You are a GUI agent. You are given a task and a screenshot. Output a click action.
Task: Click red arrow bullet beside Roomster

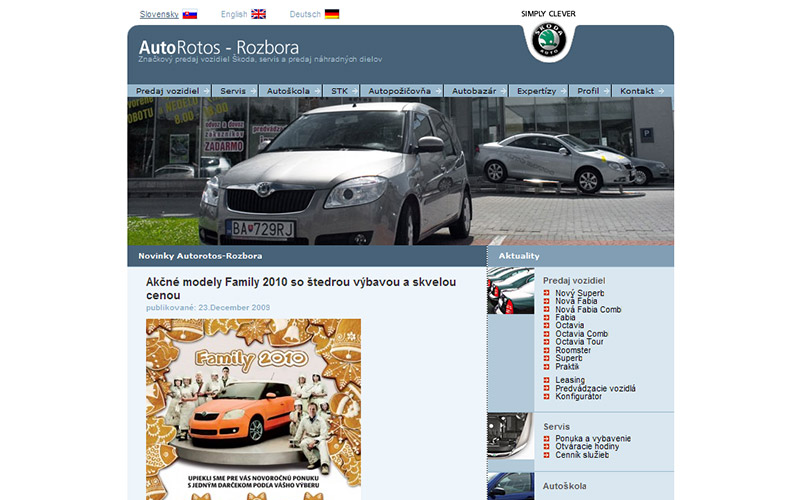(x=546, y=350)
